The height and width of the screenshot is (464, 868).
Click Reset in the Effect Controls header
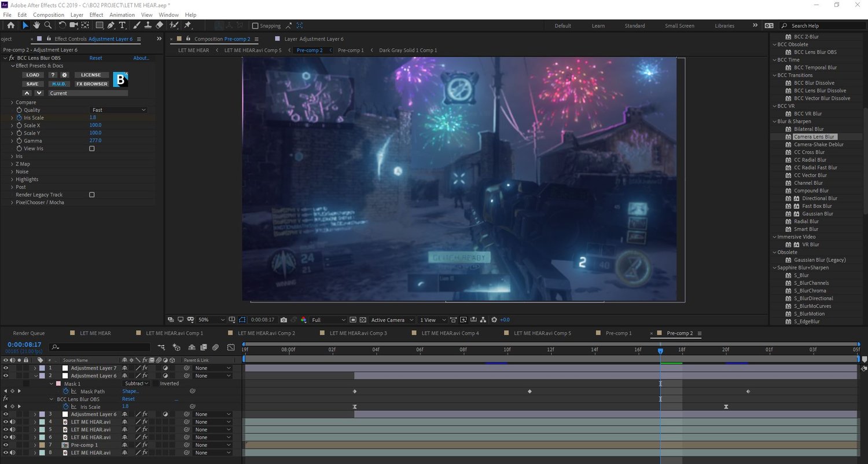pyautogui.click(x=95, y=58)
